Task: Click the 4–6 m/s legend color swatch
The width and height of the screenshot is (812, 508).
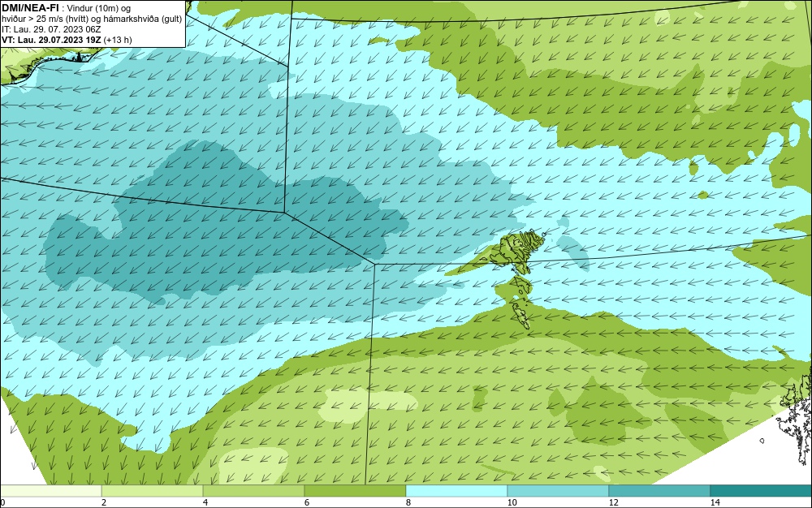Action: [253, 491]
